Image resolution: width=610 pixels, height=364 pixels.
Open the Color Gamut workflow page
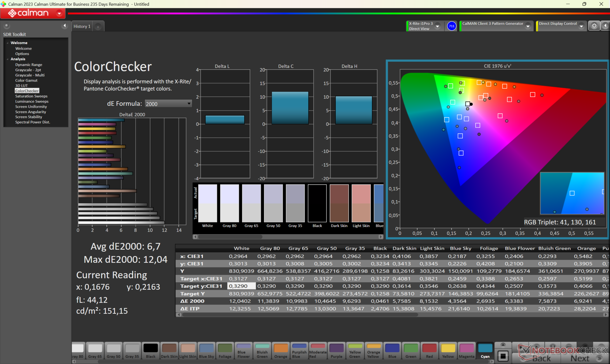coord(26,80)
